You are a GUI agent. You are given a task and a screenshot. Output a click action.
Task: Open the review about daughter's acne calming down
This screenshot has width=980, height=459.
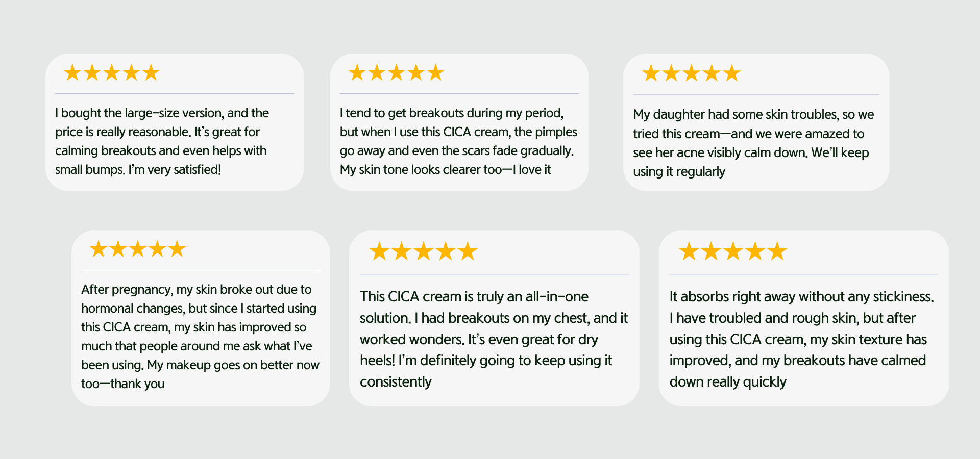click(753, 143)
